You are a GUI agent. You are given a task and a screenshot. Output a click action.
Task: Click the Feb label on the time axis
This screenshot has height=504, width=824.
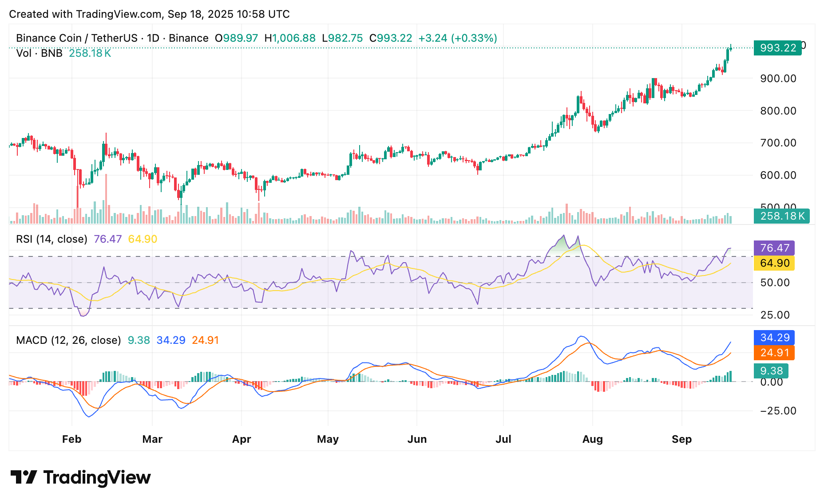72,439
